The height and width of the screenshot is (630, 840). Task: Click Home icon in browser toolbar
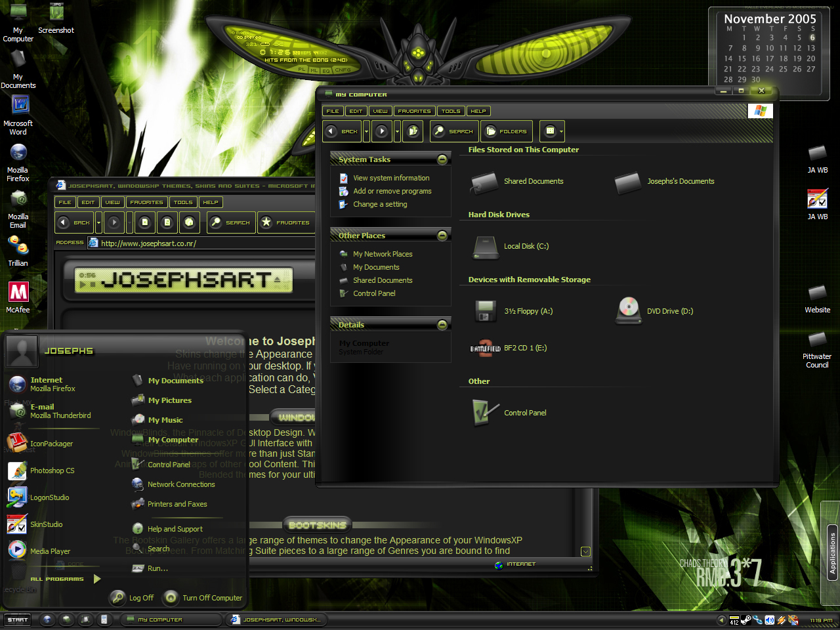(189, 222)
